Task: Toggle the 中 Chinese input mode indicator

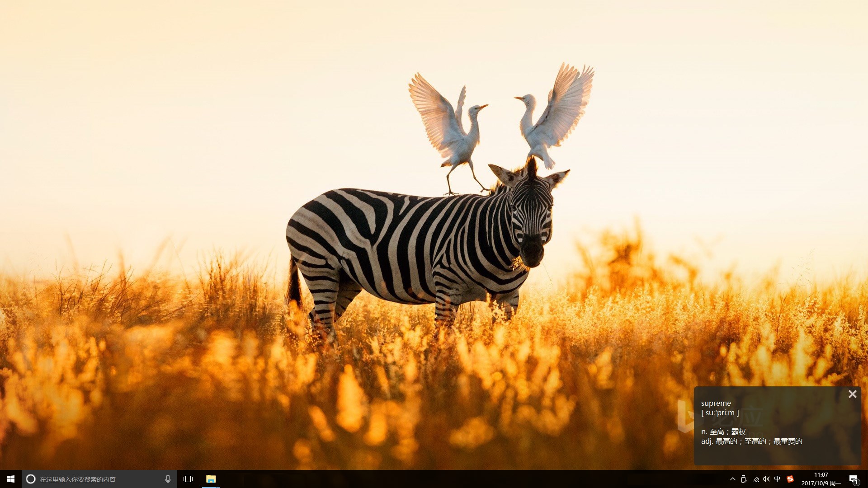Action: [x=777, y=479]
